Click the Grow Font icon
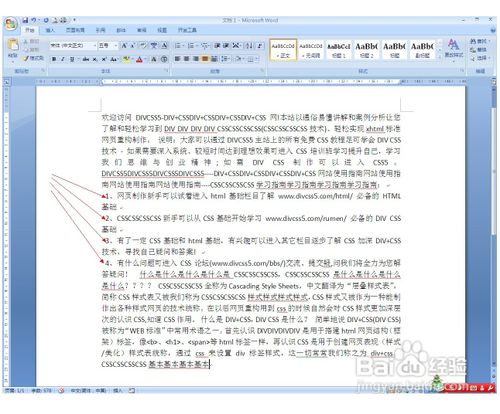Screen dimensions: 500x414 point(124,46)
